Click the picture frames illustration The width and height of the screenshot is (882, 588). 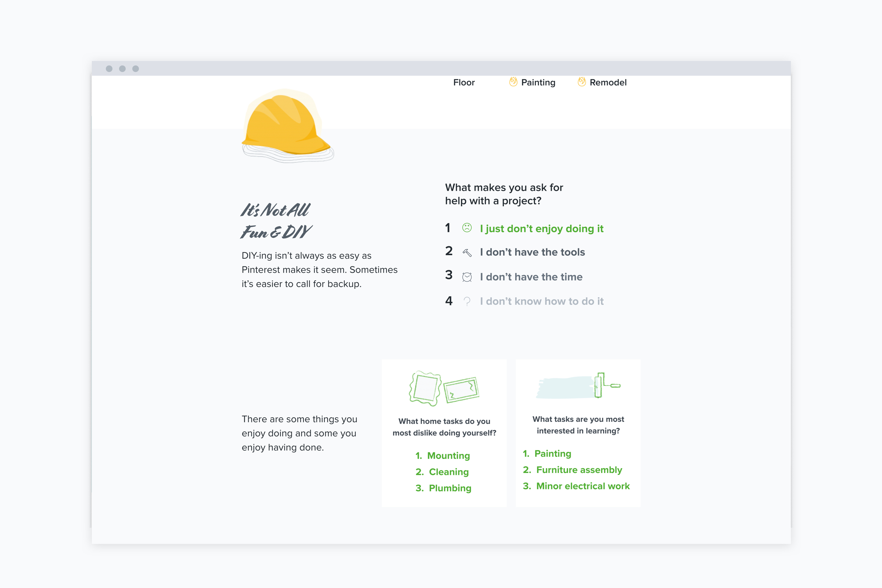(444, 389)
